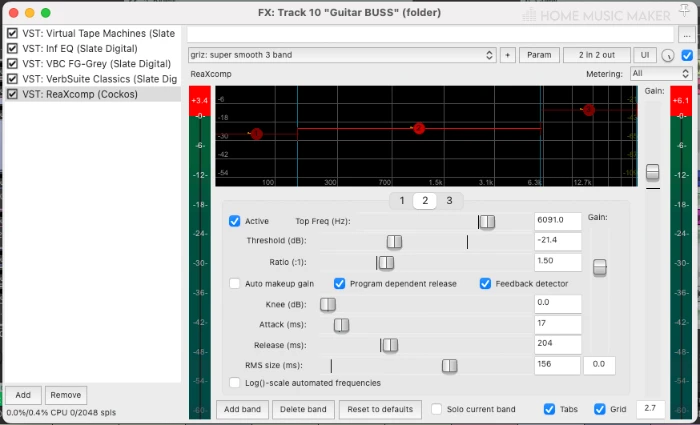Viewport: 700px width, 425px height.
Task: Click the wet/dry mix knob
Action: [667, 55]
